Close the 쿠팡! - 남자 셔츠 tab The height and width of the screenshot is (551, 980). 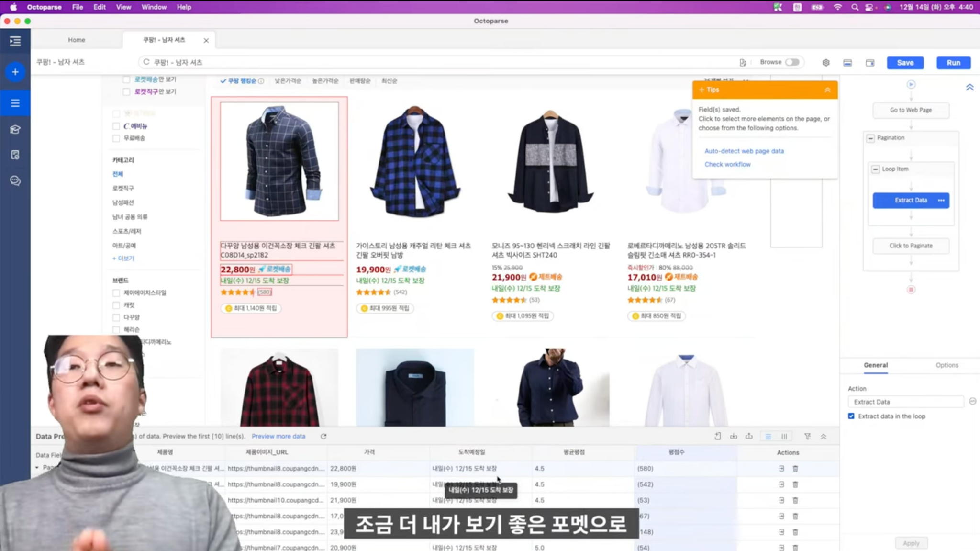click(x=206, y=41)
